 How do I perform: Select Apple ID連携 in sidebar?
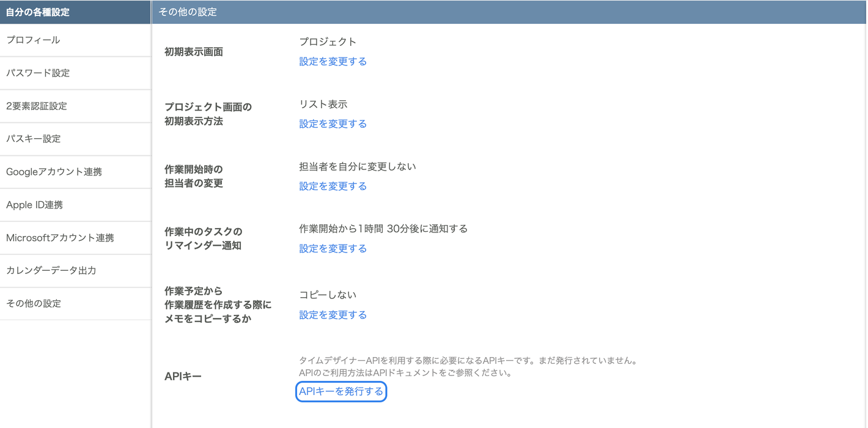tap(75, 205)
